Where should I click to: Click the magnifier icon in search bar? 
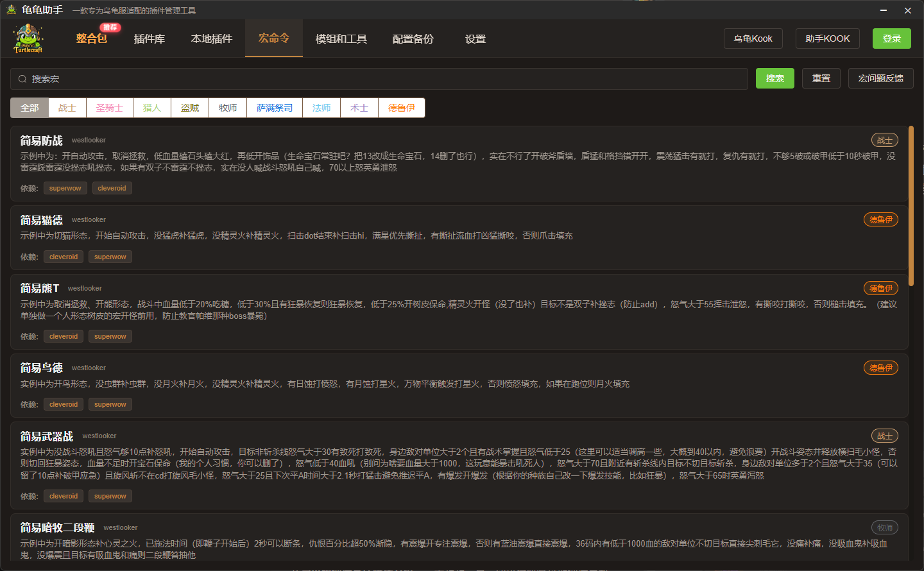coord(22,79)
